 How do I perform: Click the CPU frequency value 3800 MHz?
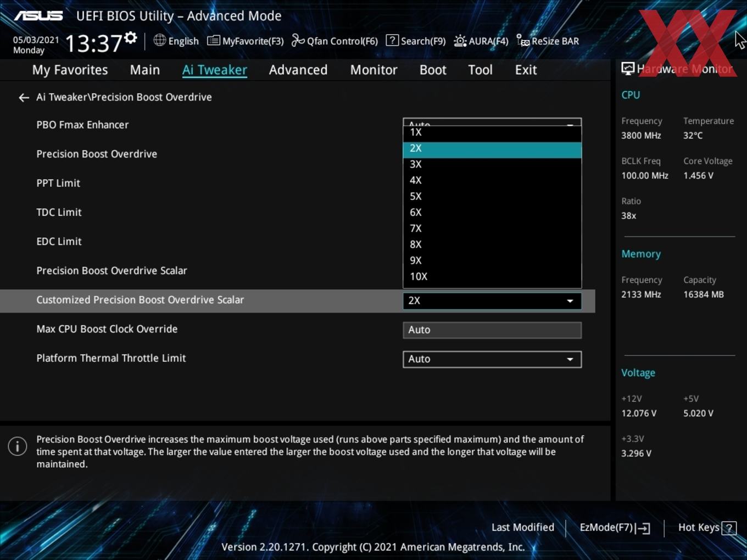[641, 136]
